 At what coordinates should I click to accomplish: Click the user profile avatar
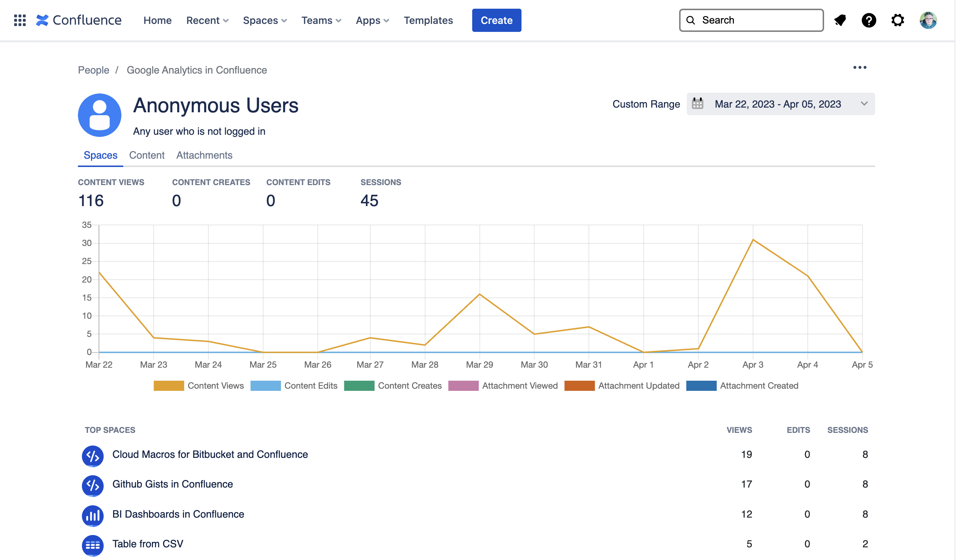coord(928,20)
